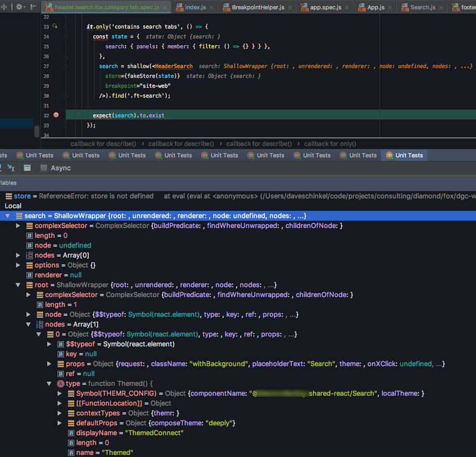Expand the '$$typeof = Symbol(react.element)' node
The image size is (476, 457).
pyautogui.click(x=49, y=344)
